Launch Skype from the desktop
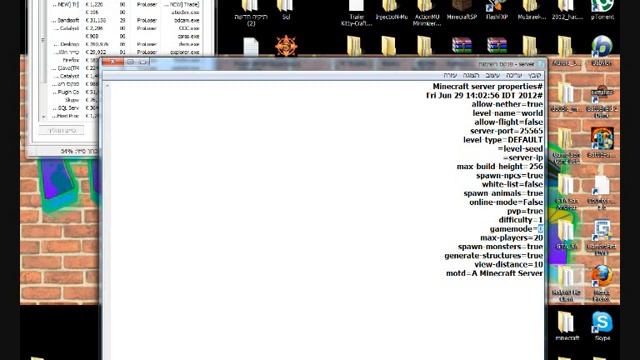The height and width of the screenshot is (360, 640). tap(602, 326)
